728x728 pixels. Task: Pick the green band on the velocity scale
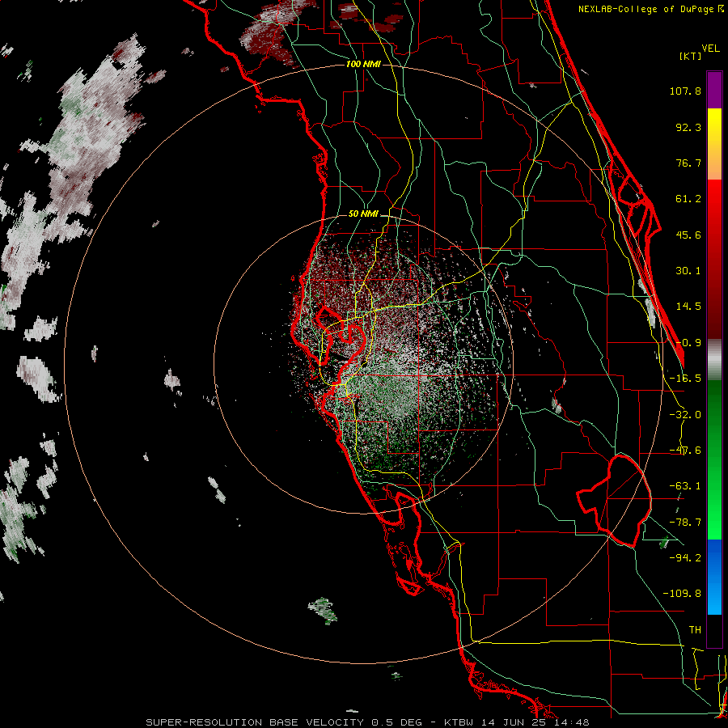(x=714, y=459)
